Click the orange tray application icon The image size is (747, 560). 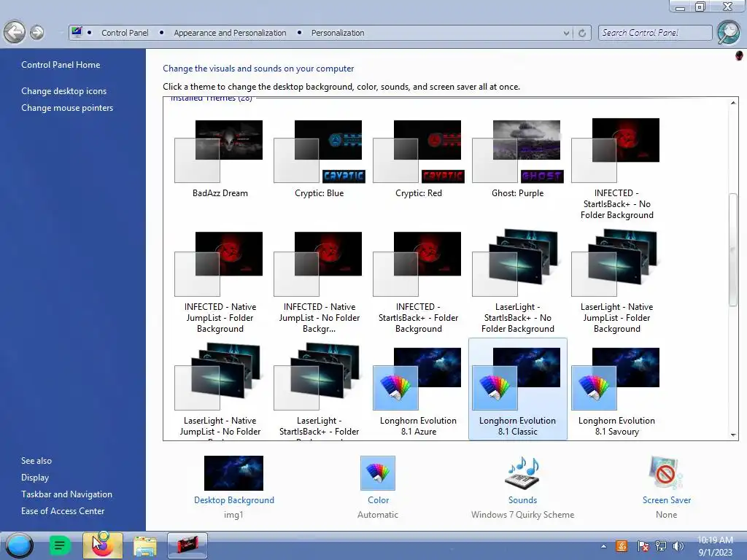click(622, 546)
